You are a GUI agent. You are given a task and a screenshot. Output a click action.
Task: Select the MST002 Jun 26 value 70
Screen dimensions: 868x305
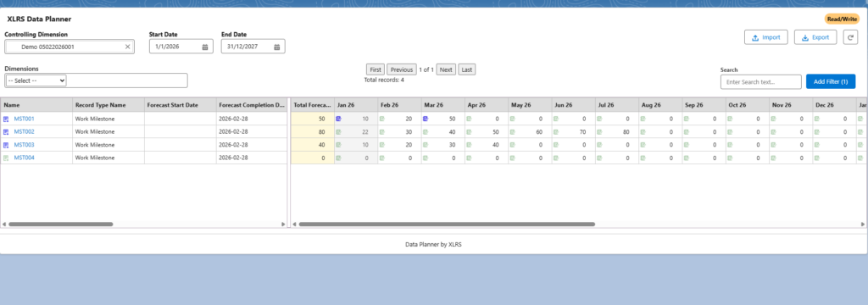[x=582, y=131]
